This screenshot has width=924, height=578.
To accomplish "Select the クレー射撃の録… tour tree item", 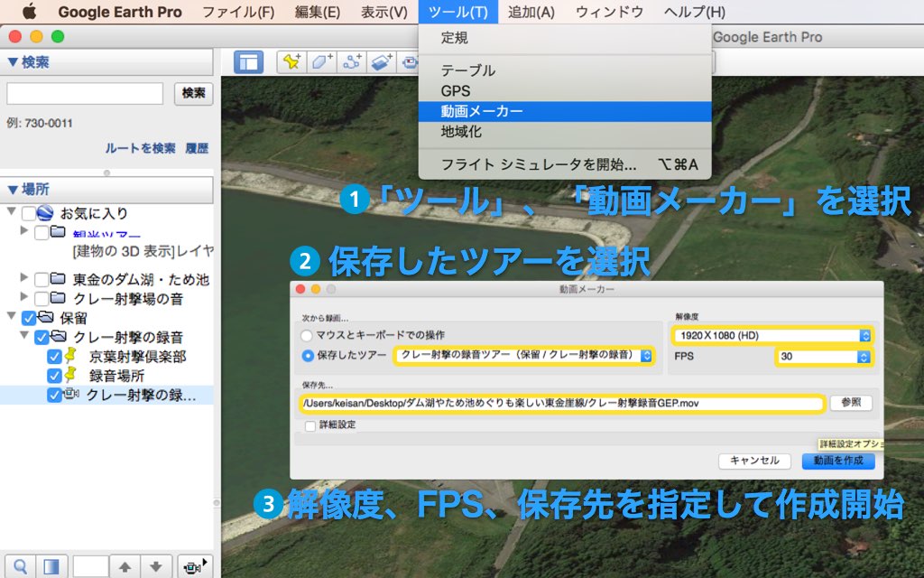I will click(x=141, y=395).
